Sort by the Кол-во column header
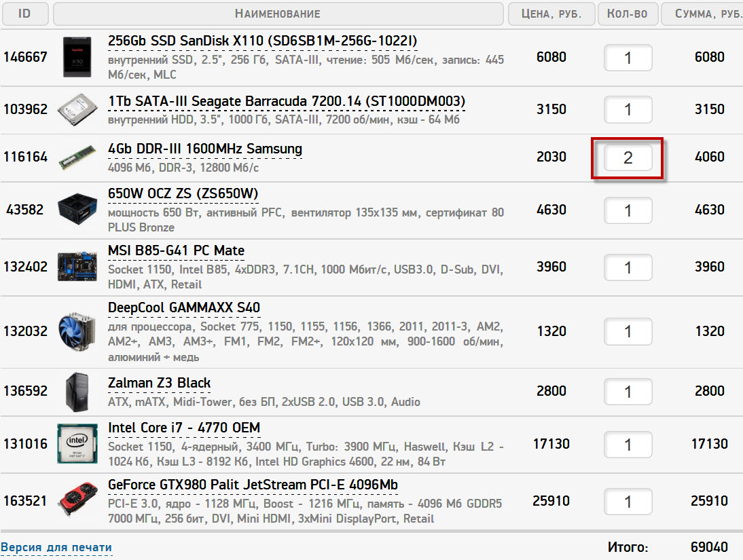 [x=628, y=14]
